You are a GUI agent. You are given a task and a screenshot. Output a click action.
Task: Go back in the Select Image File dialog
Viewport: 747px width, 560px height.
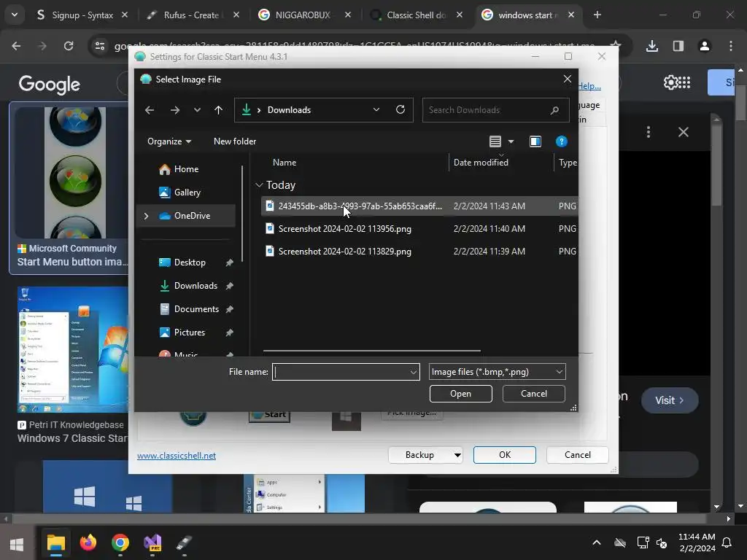tap(150, 110)
